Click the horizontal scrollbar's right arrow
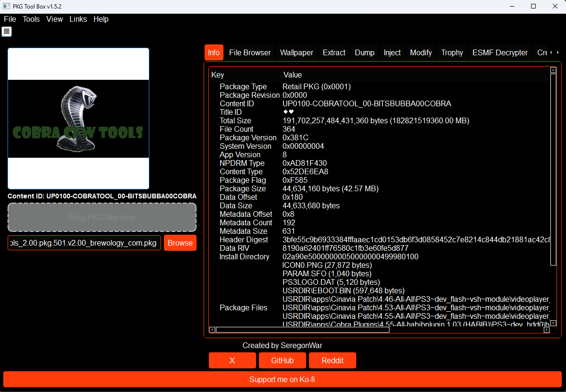 pos(547,330)
